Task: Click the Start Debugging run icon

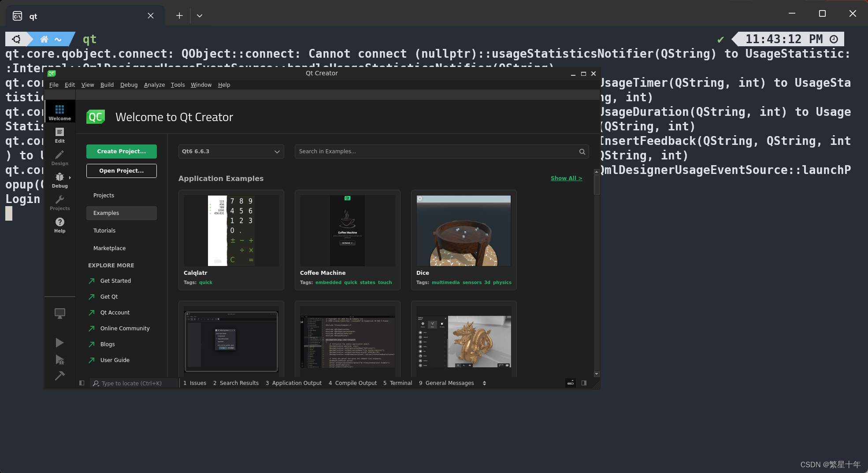Action: coord(60,360)
